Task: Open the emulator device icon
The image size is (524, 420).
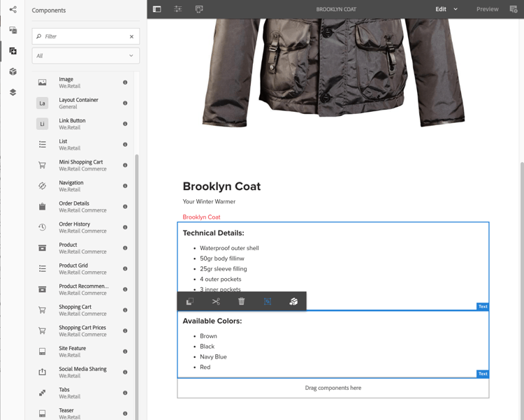Action: coord(199,9)
